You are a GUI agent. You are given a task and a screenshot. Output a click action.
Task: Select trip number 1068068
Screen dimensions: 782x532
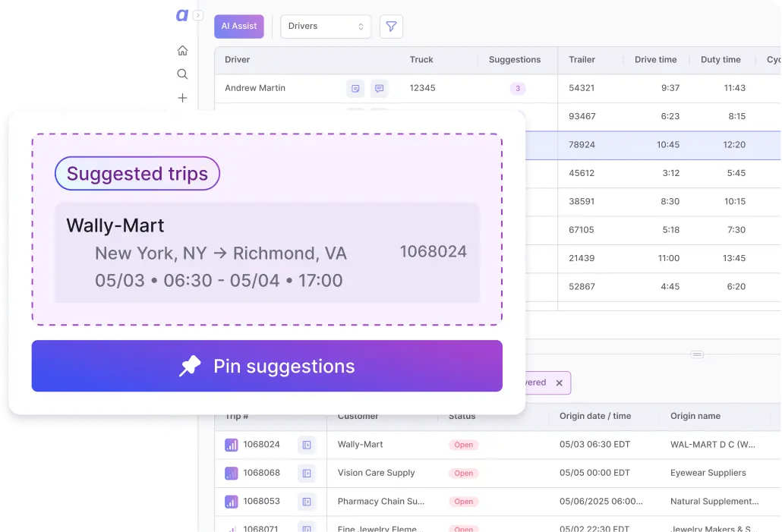[x=261, y=473]
